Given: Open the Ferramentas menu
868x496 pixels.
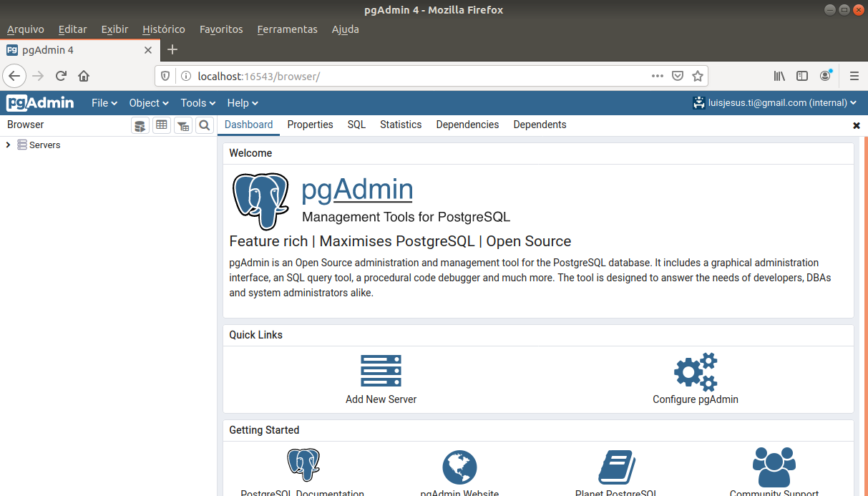Looking at the screenshot, I should point(287,29).
